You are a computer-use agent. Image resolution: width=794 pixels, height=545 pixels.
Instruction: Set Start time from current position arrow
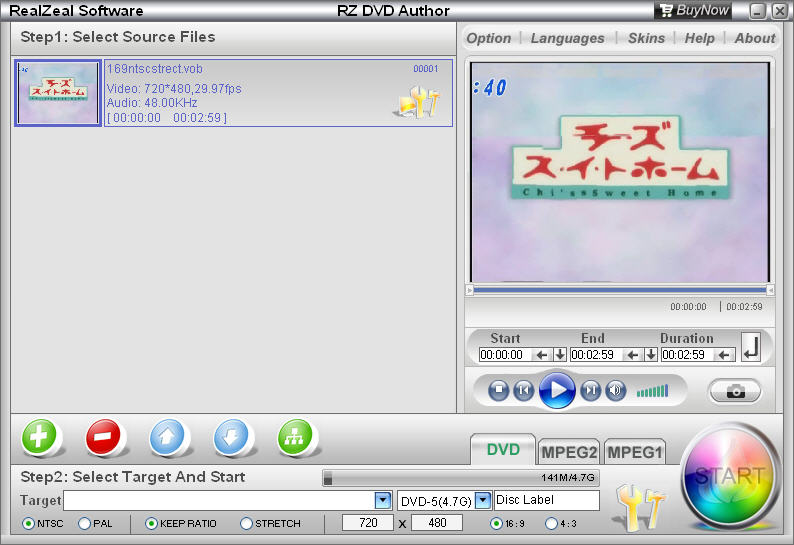pyautogui.click(x=542, y=355)
